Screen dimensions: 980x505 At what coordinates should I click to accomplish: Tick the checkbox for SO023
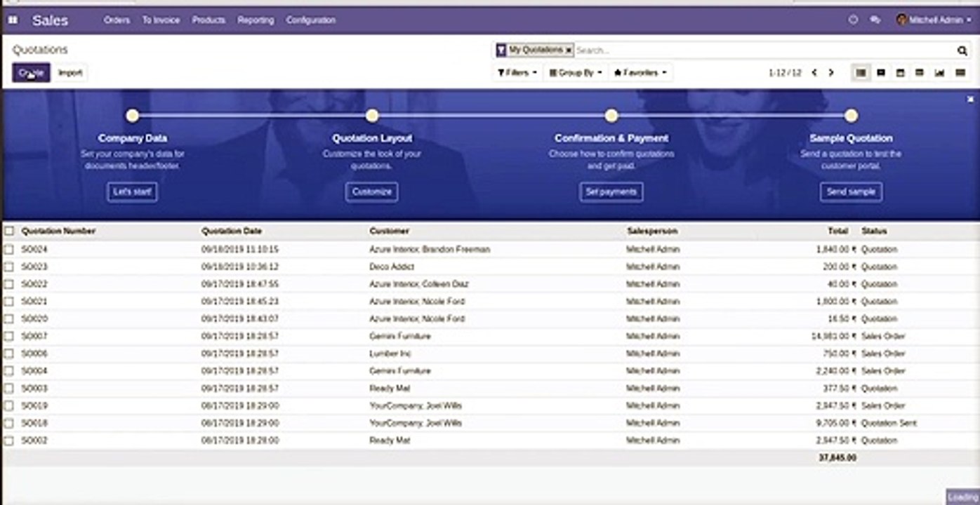tap(9, 267)
